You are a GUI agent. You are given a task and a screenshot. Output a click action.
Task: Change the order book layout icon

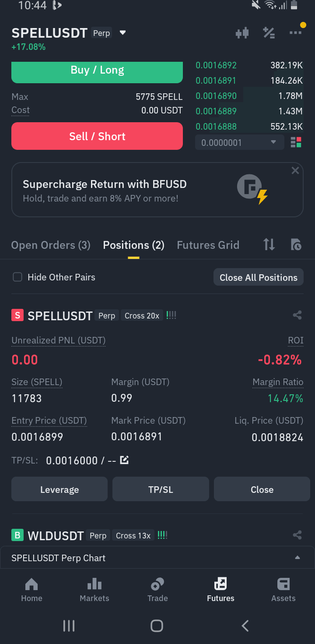pos(296,142)
